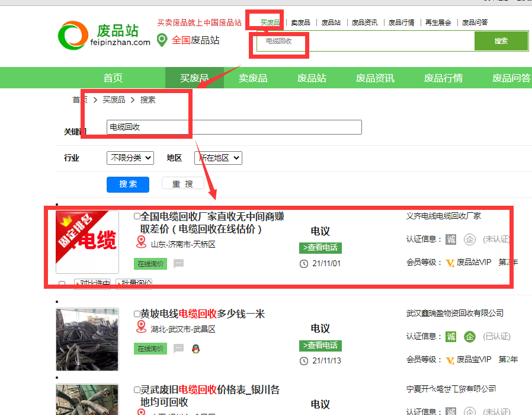Open the 不限分类 industry dropdown
The height and width of the screenshot is (415, 532).
click(x=130, y=158)
